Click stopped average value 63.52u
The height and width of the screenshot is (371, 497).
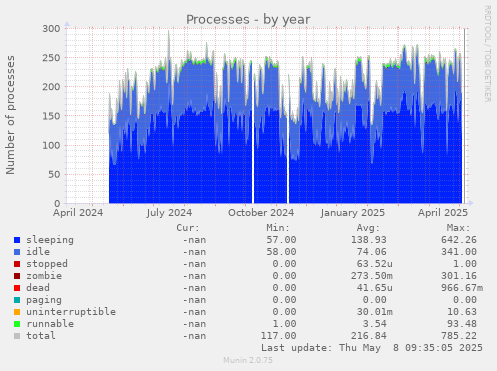click(375, 264)
